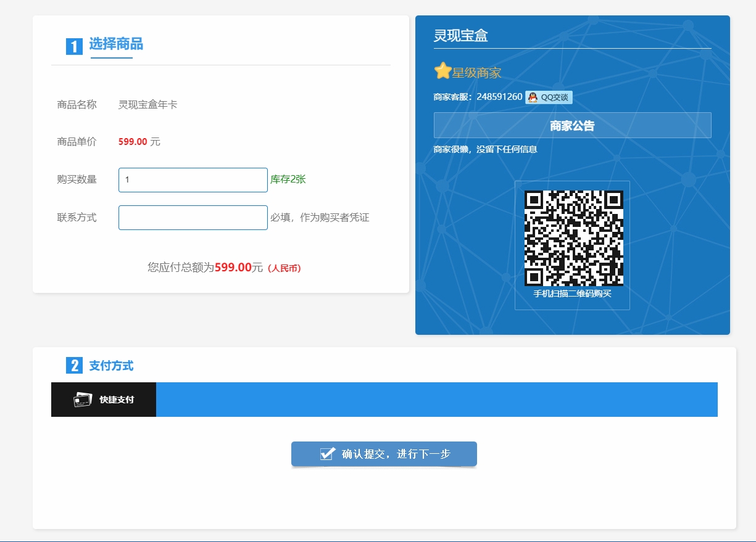
Task: Click the 手机扫描二维码购买 caption
Action: (573, 294)
